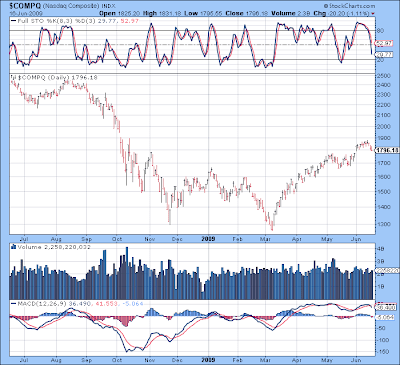Click the 29.77 stochastic value tag
400x365 pixels.
384,54
